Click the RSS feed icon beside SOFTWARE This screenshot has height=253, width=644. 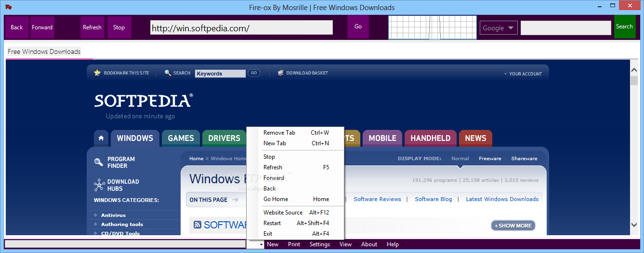[197, 225]
